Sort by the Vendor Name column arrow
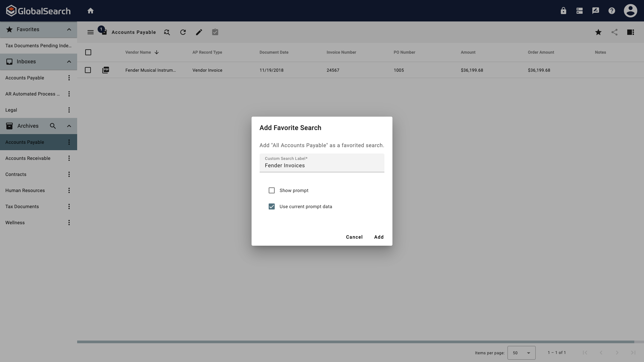 [x=156, y=52]
